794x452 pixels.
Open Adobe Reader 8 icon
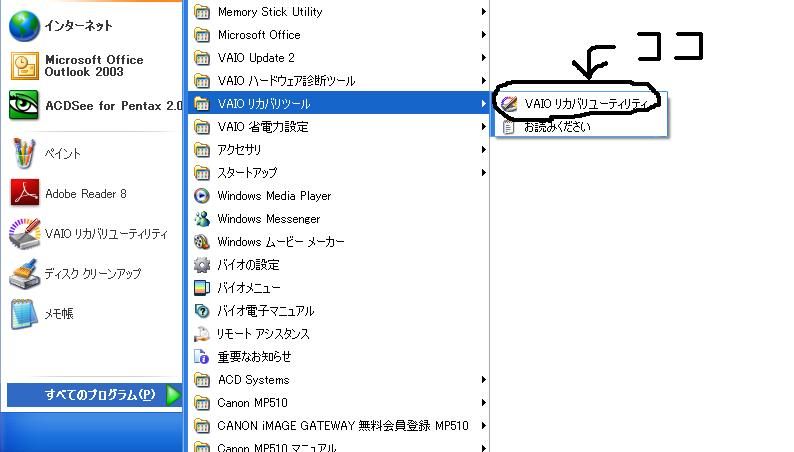tap(24, 193)
